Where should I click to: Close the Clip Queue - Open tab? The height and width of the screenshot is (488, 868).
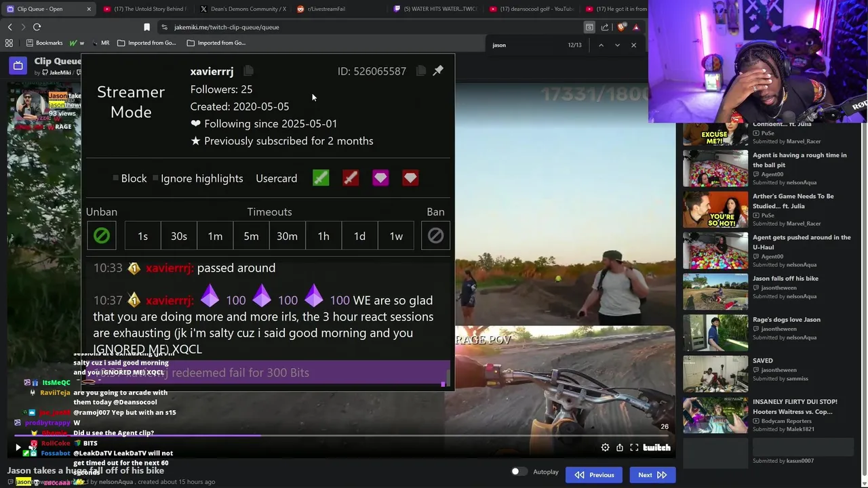point(89,9)
